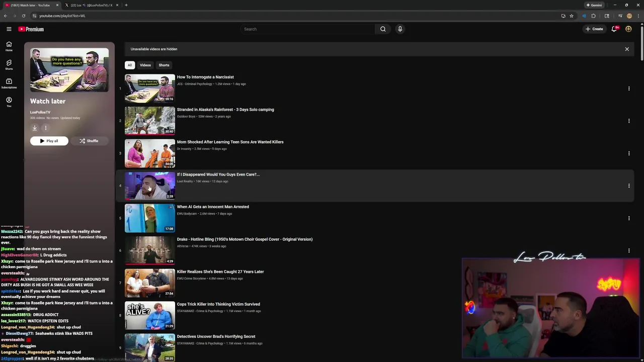Select the Videos filter chip
Screen dimensions: 644x362
145,65
